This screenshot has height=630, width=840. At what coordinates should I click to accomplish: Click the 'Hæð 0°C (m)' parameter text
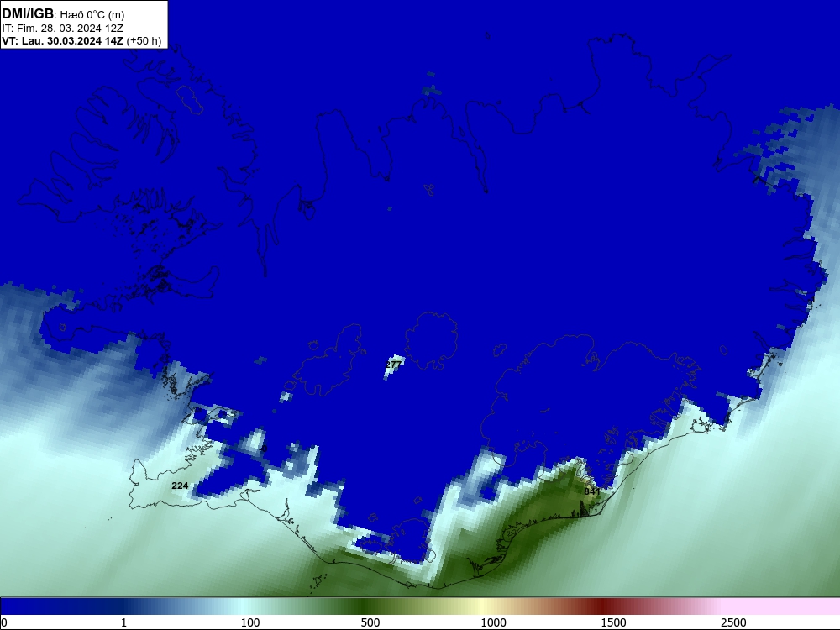[92, 15]
